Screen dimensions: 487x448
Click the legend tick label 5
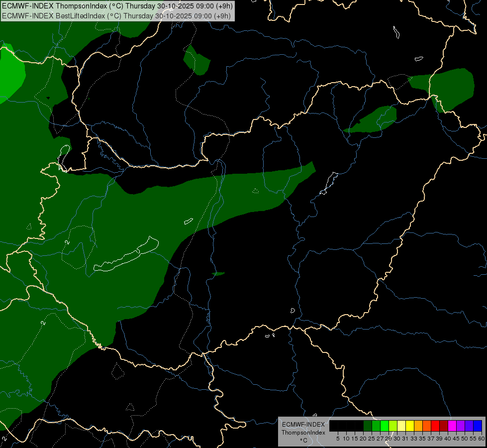(338, 439)
